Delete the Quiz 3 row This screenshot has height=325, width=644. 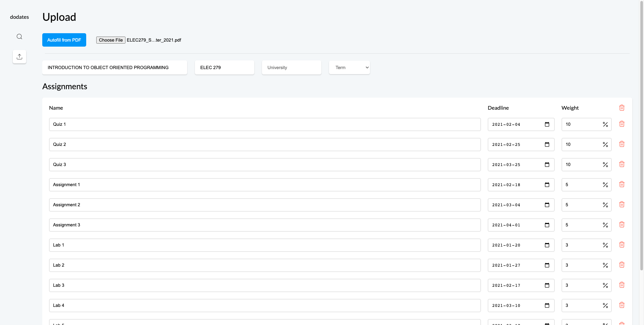[x=622, y=164]
